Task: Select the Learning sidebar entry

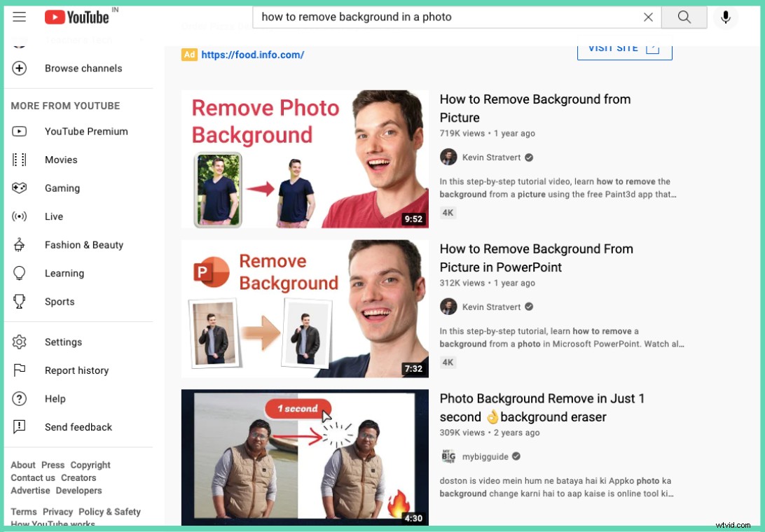Action: (x=64, y=273)
